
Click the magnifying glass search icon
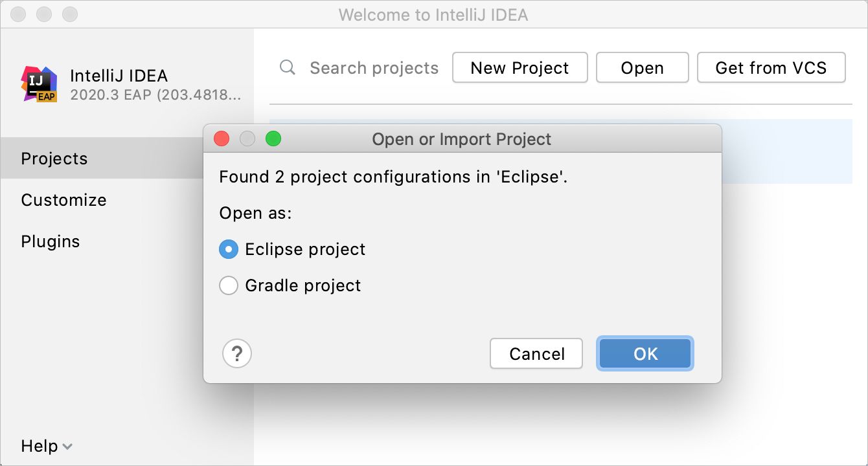[287, 67]
